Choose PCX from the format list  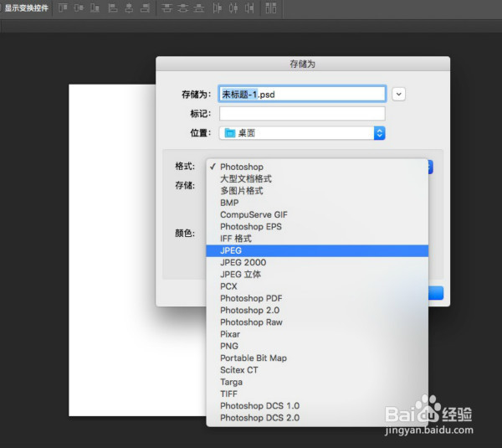[317, 286]
